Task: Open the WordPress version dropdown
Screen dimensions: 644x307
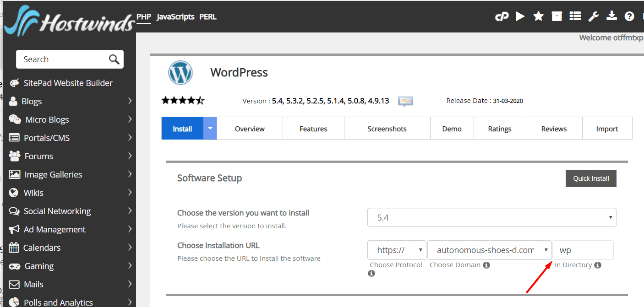Action: pos(491,218)
